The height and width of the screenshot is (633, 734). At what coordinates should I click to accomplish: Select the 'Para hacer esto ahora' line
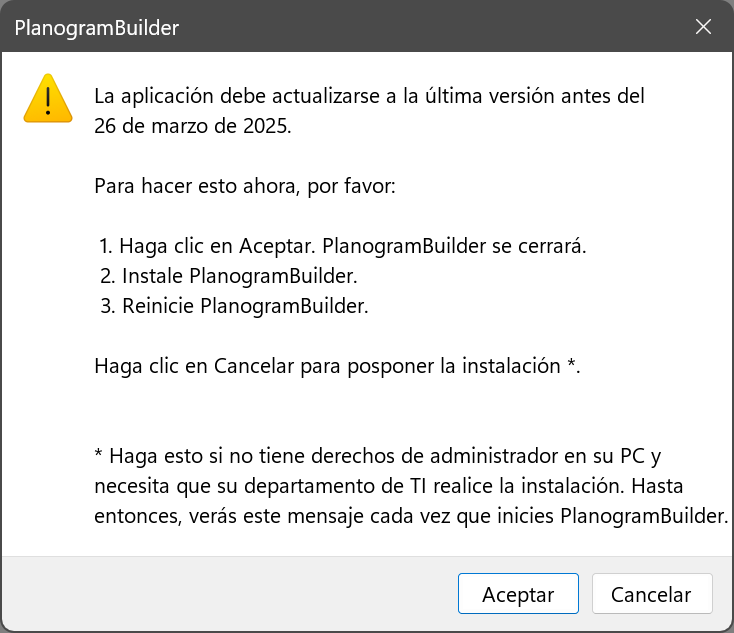tap(247, 186)
